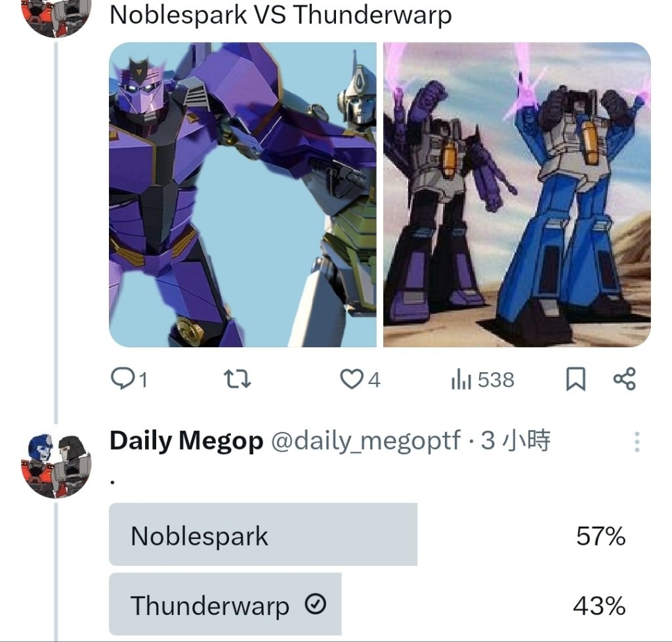Click the 538 views count
This screenshot has width=672, height=642.
[496, 379]
